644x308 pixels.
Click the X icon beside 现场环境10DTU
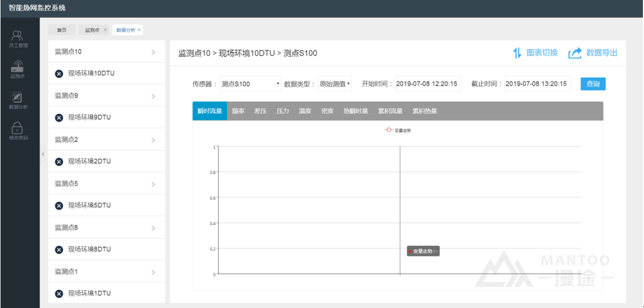click(59, 73)
